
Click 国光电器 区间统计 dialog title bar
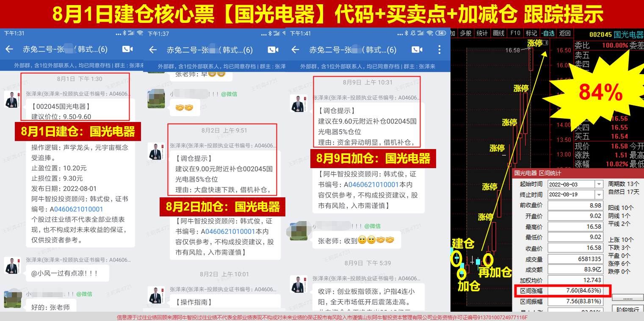click(x=578, y=173)
